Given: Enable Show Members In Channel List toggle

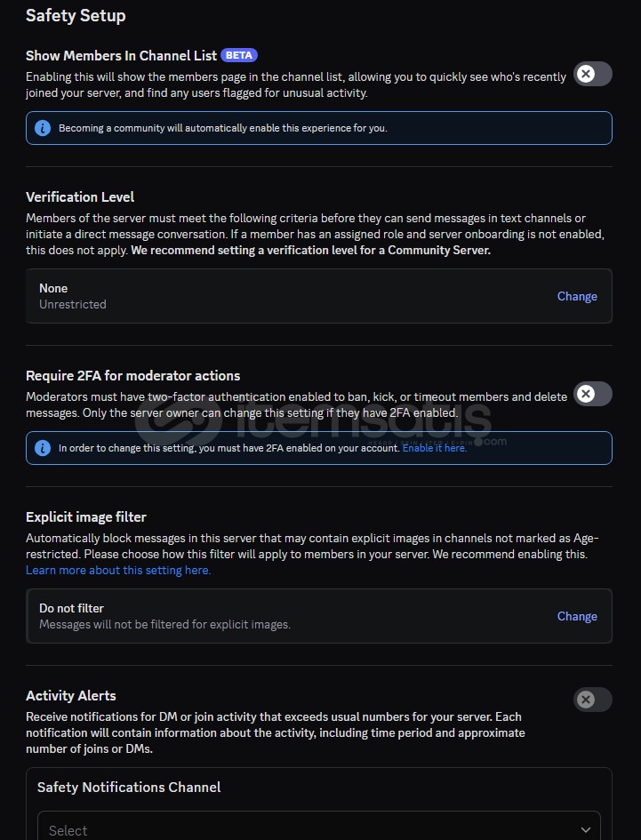Looking at the screenshot, I should pos(593,74).
